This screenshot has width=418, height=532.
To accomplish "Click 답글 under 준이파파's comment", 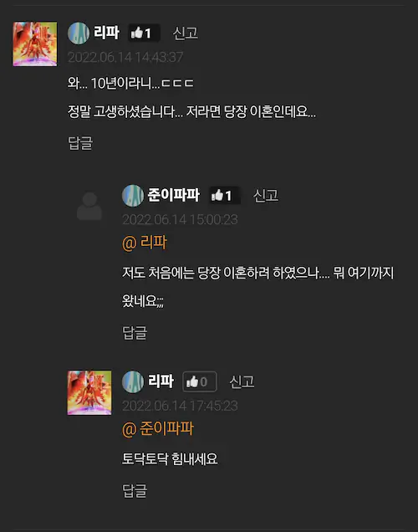I will (135, 333).
